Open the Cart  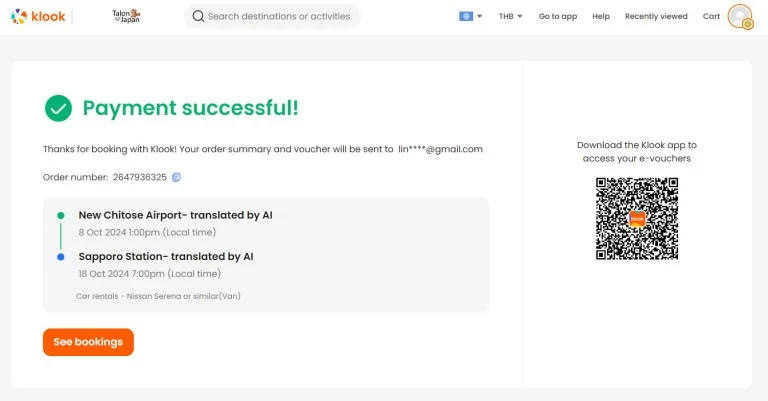click(x=711, y=16)
